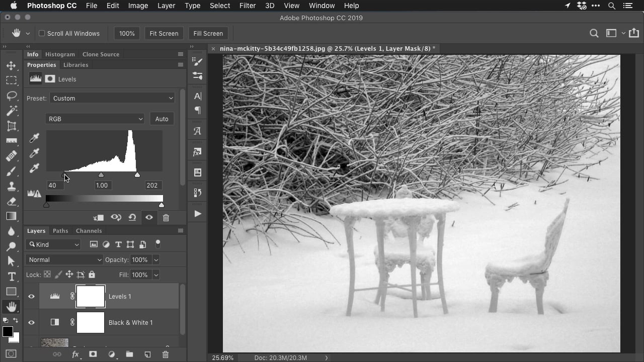644x362 pixels.
Task: Open the Actions panel play icon
Action: (x=197, y=214)
